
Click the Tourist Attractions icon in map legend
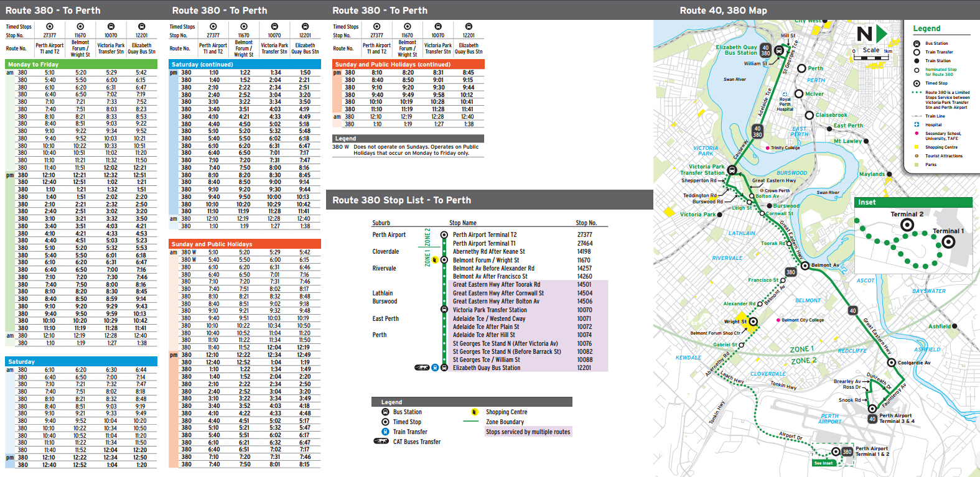click(x=917, y=156)
